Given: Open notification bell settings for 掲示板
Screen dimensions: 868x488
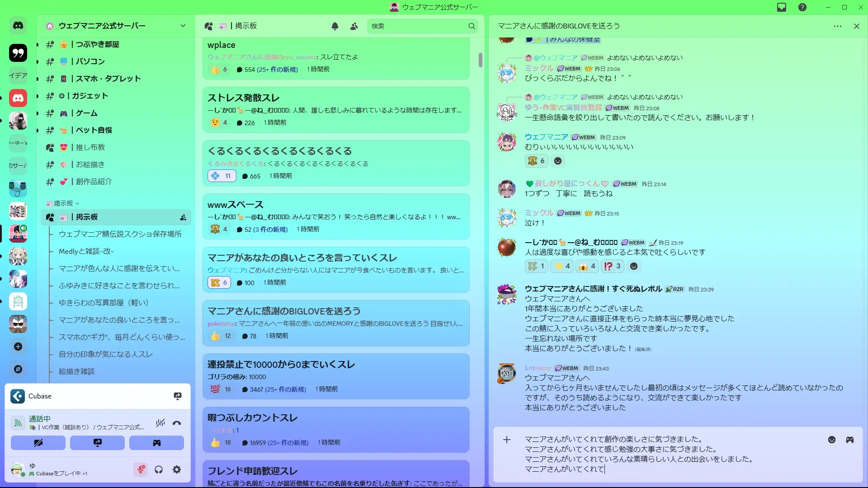Looking at the screenshot, I should (335, 26).
